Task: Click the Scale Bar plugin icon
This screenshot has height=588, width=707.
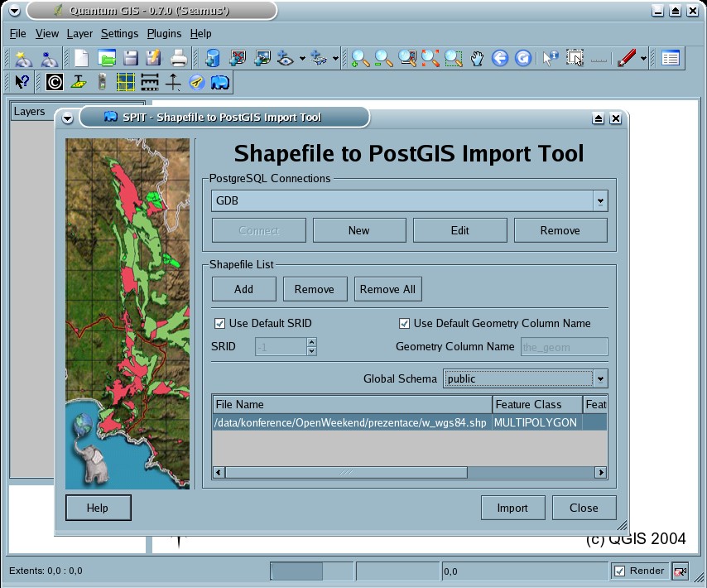Action: click(150, 82)
